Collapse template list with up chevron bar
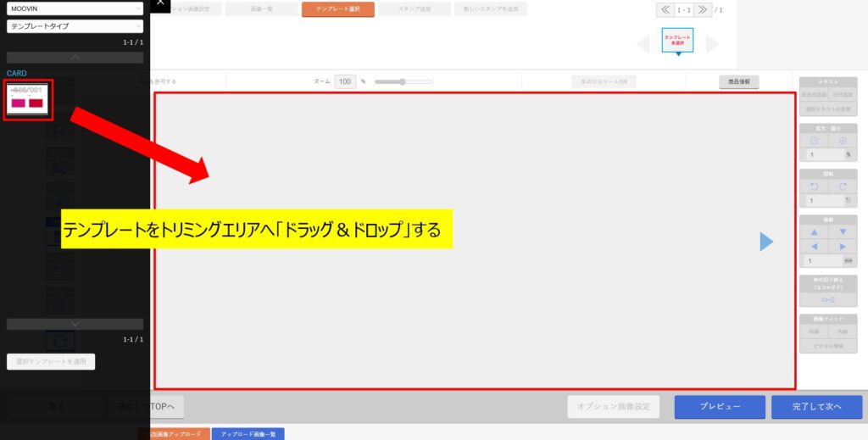 (x=75, y=58)
